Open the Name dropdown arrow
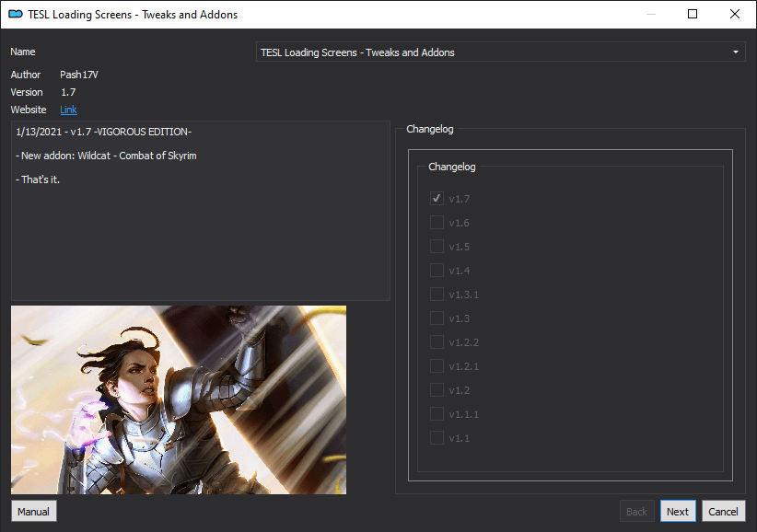 point(735,52)
